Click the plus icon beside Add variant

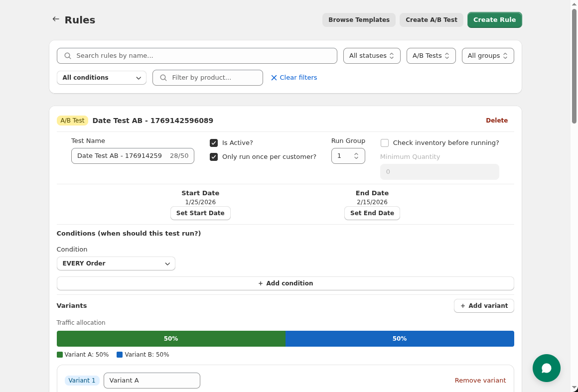pyautogui.click(x=463, y=305)
